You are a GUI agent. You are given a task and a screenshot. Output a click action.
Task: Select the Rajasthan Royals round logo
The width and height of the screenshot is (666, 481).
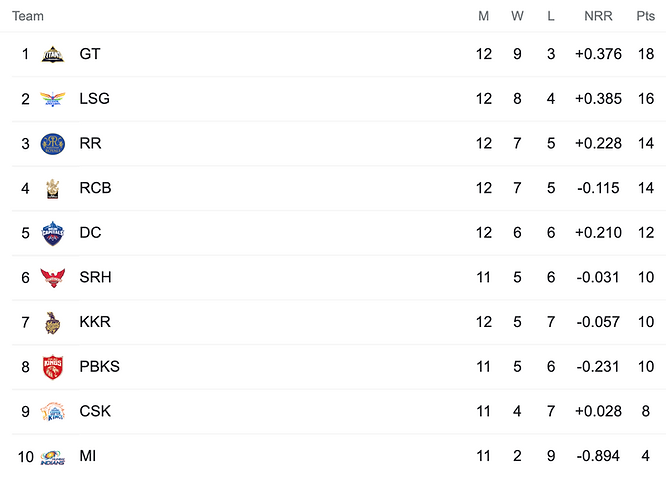[53, 144]
